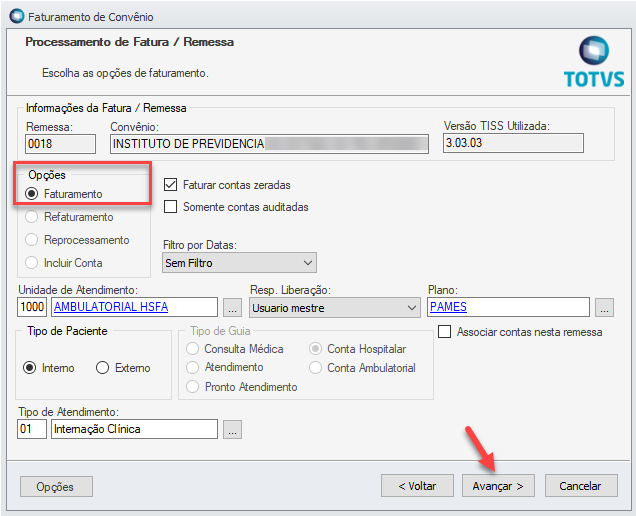This screenshot has width=636, height=516.
Task: Cancel the invoicing wizard
Action: point(581,486)
